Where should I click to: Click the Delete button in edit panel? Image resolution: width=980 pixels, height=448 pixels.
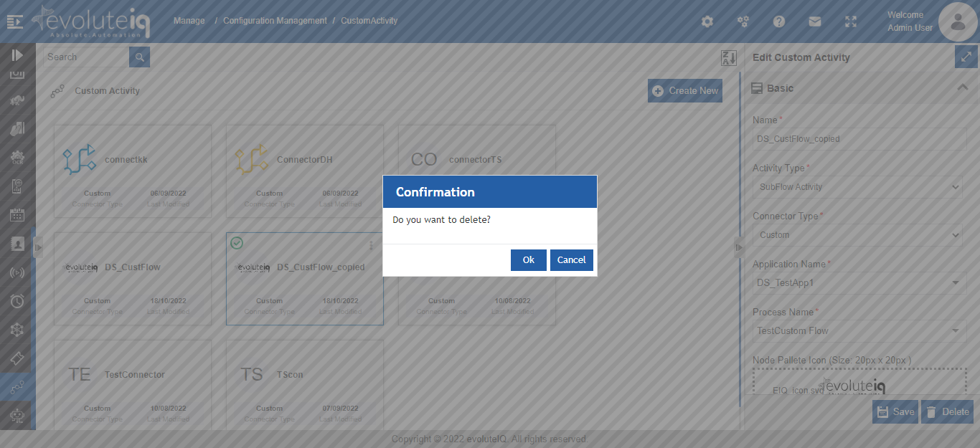pos(947,411)
